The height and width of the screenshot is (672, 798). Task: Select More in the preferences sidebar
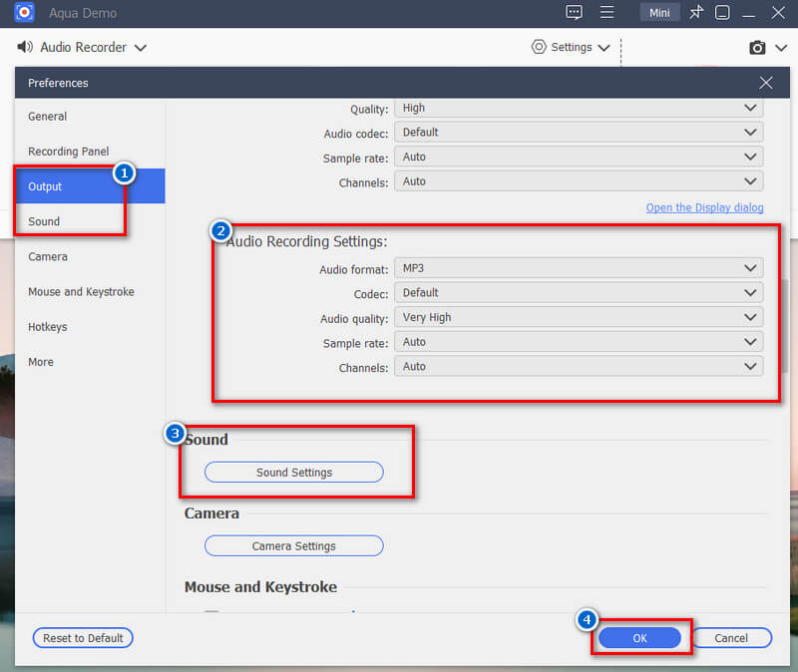pyautogui.click(x=40, y=361)
